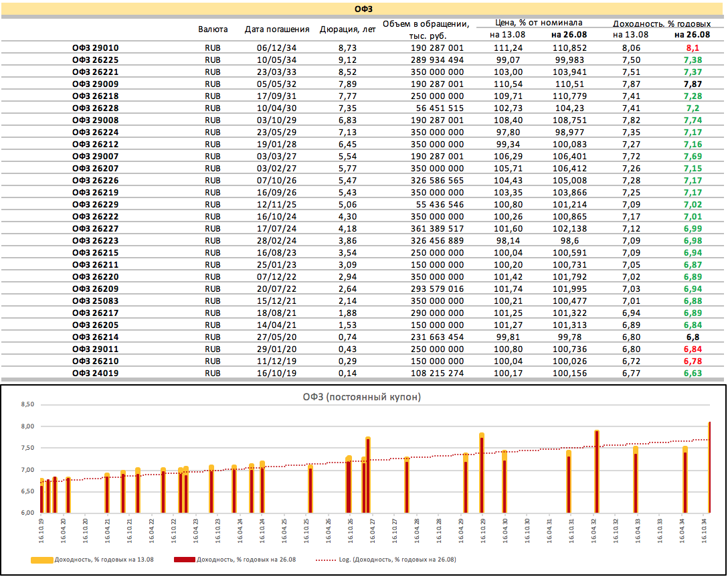Viewport: 728px width, 577px height.
Task: Click the red 8,1 yield value
Action: pyautogui.click(x=693, y=48)
